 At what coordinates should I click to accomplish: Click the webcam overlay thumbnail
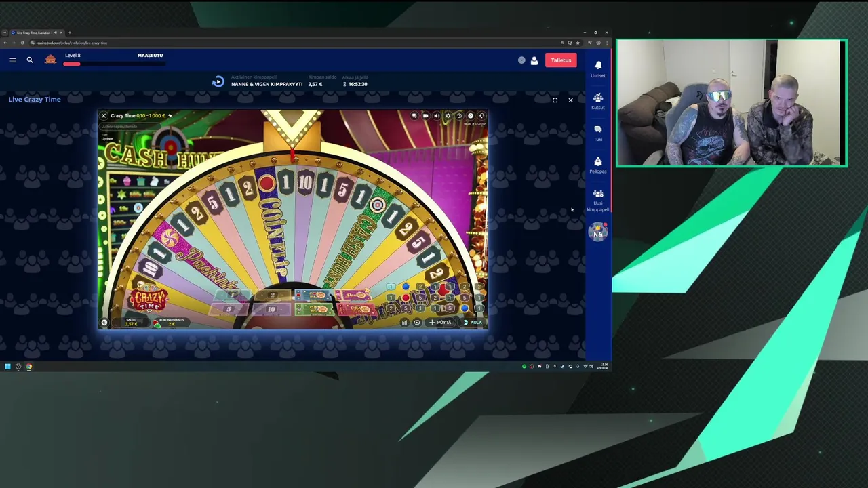point(731,102)
